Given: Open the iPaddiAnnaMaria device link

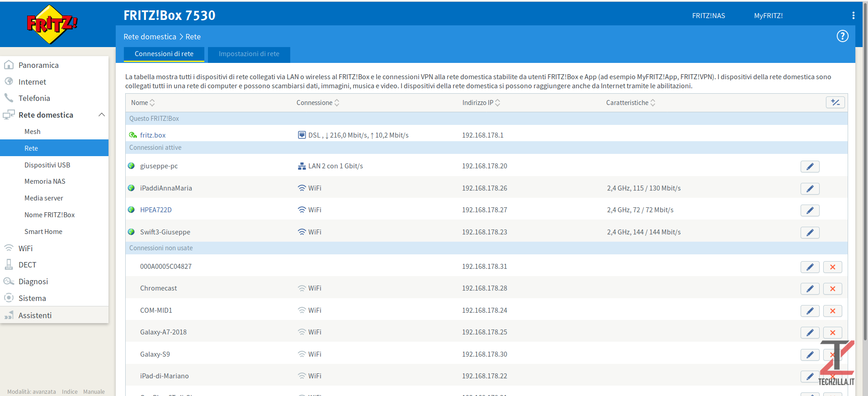Looking at the screenshot, I should coord(166,188).
